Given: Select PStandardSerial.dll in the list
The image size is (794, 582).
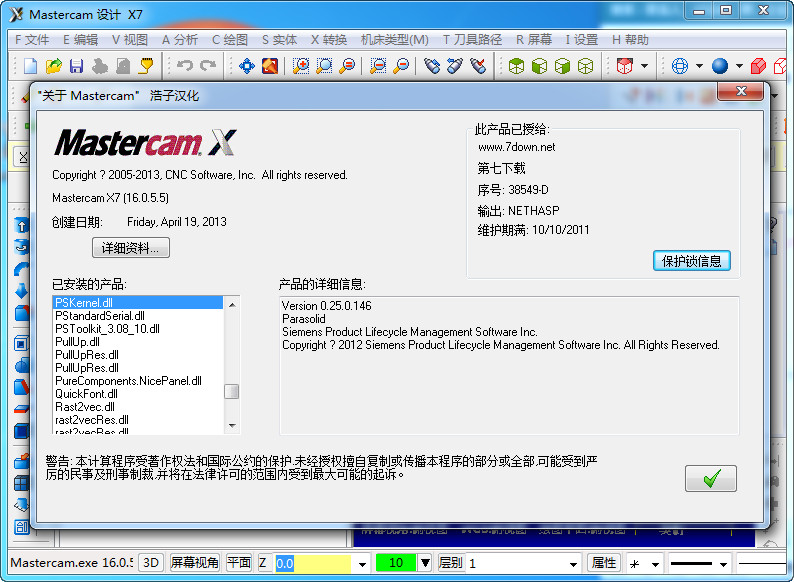Looking at the screenshot, I should [138, 316].
